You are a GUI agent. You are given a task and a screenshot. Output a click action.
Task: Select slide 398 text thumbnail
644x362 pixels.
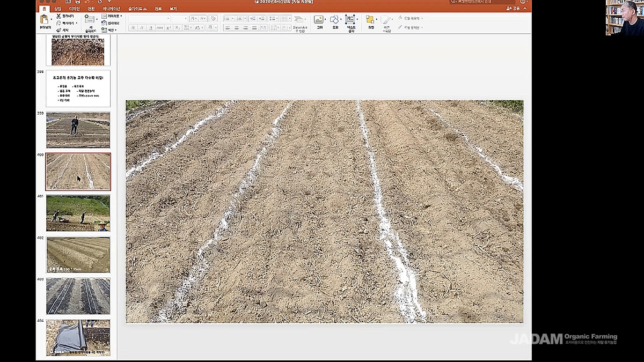(78, 88)
